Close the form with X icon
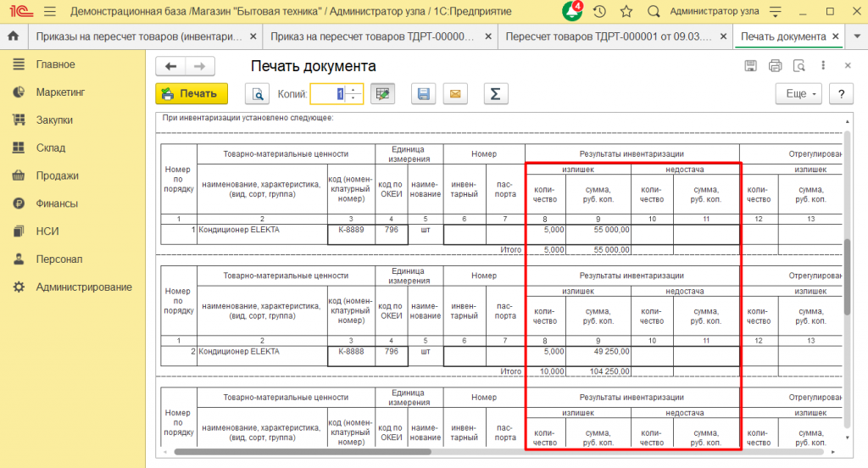Screen dimensions: 868x468 848,65
